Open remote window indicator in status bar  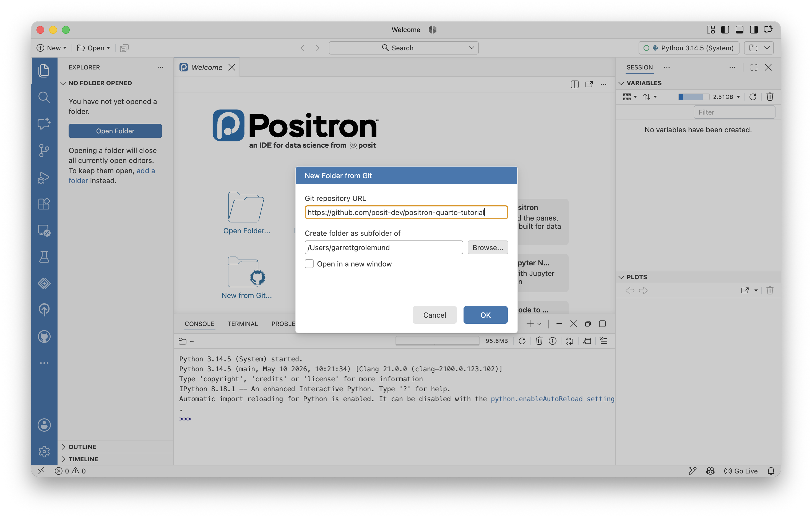tap(41, 471)
